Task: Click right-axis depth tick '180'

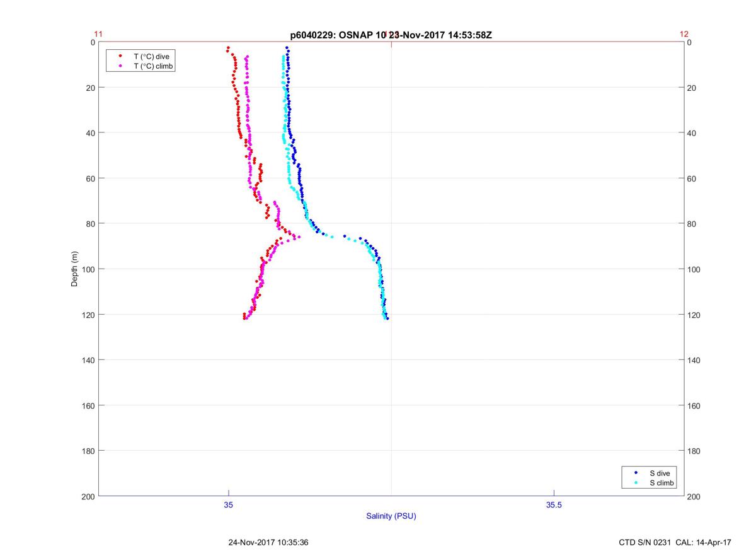Action: point(694,451)
